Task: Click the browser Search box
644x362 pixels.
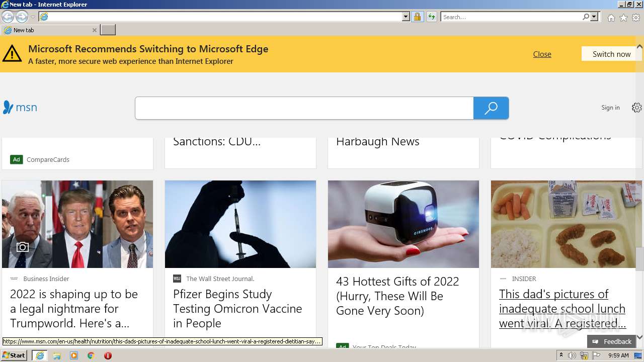Action: (x=511, y=17)
